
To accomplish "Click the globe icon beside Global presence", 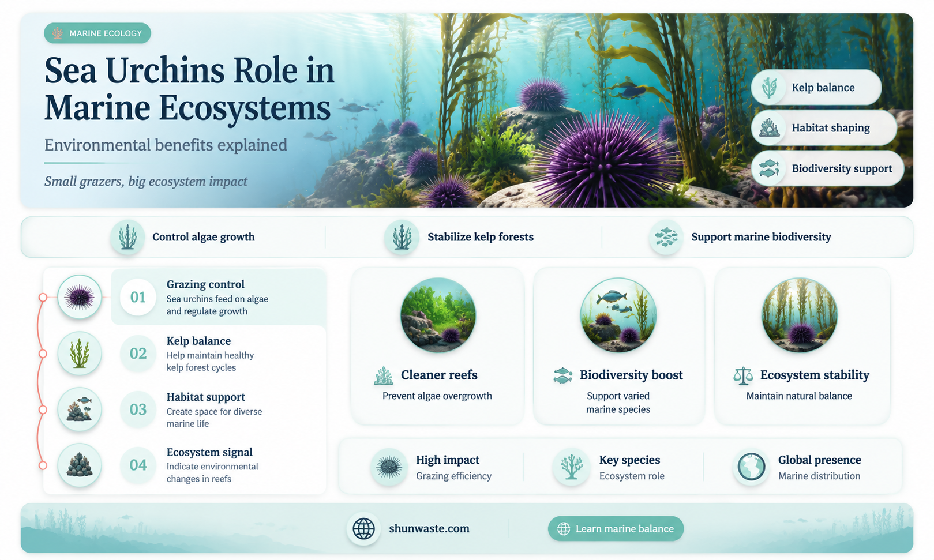I will coord(751,467).
